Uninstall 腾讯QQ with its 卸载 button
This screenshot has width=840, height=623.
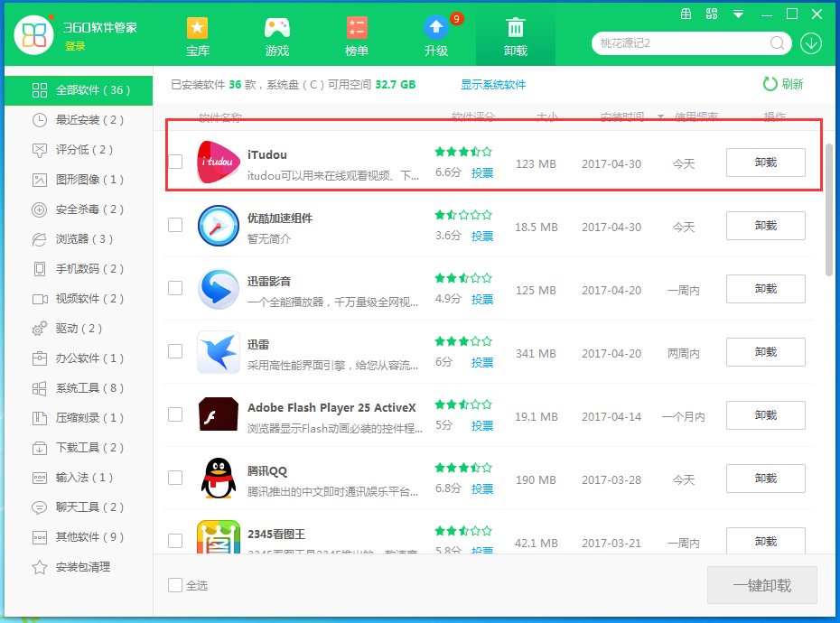[766, 479]
